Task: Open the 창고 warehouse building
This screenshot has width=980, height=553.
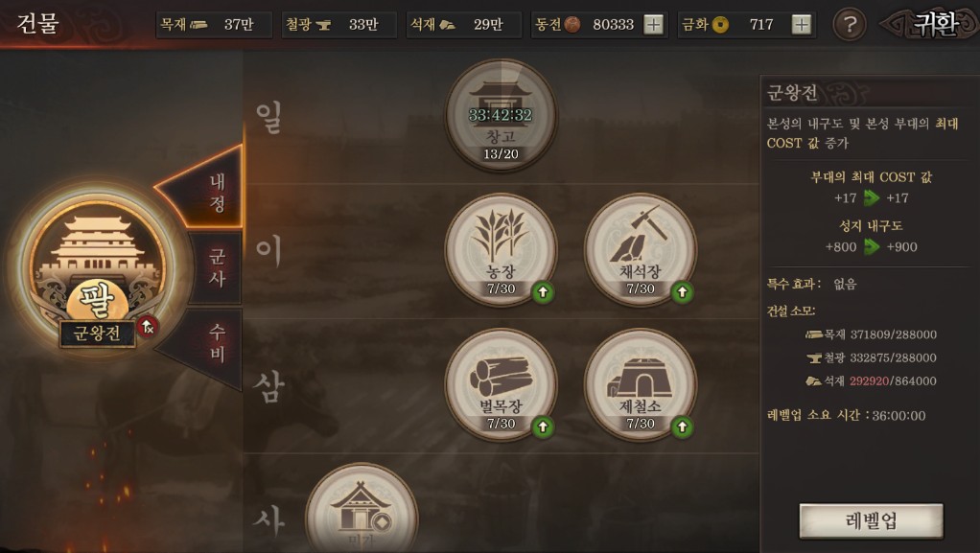Action: point(501,115)
